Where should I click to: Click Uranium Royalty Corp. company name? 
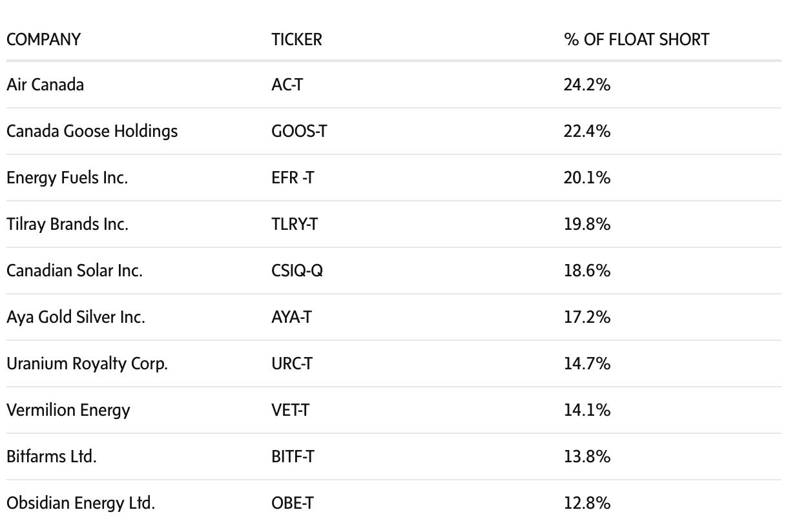click(x=87, y=363)
